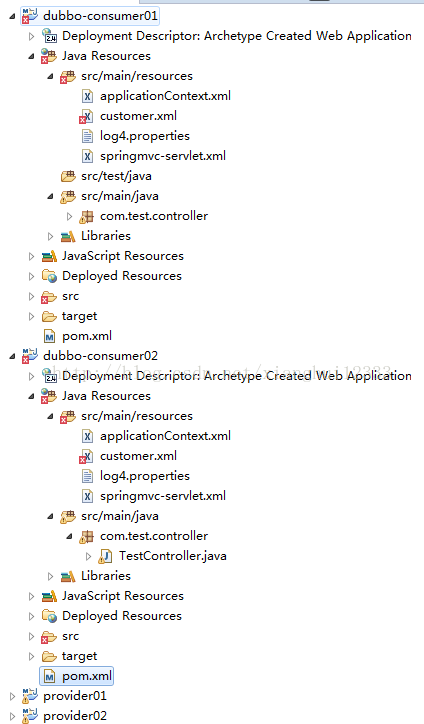Collapse Java Resources under dubbo-consumer01
The image size is (424, 724).
tap(31, 56)
